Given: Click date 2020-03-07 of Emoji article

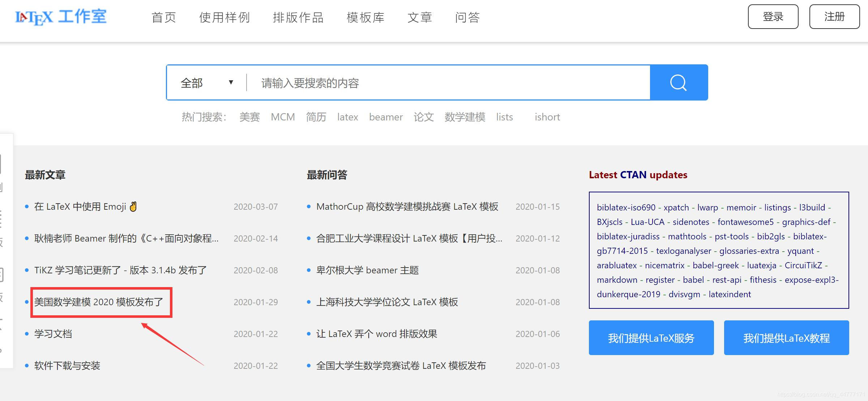Looking at the screenshot, I should pos(256,207).
